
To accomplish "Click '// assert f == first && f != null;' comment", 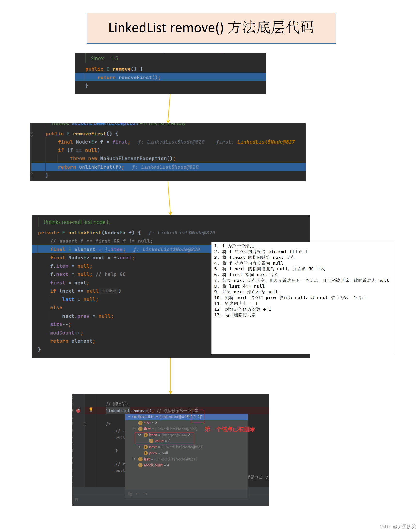I will pos(101,241).
